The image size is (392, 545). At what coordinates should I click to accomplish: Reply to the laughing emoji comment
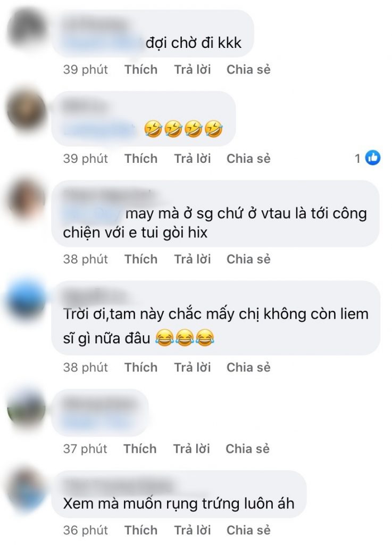(193, 159)
